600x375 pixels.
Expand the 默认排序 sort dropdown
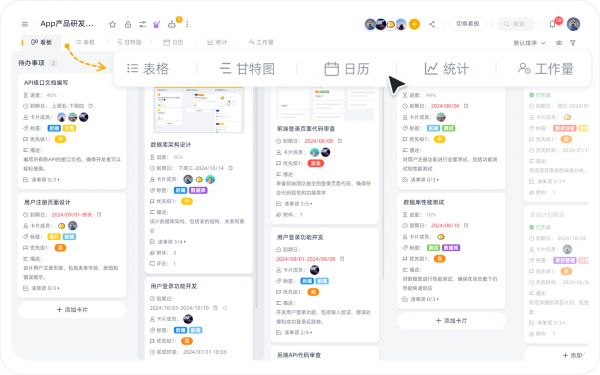pyautogui.click(x=529, y=43)
